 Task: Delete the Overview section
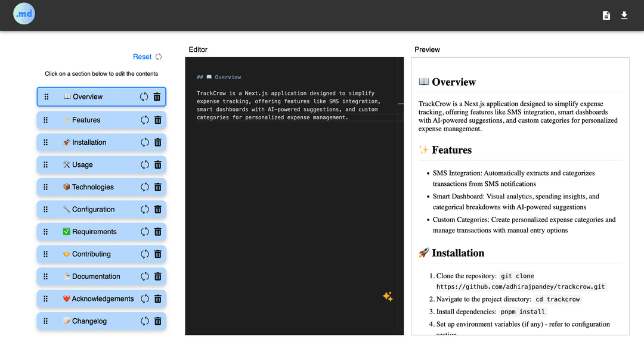click(157, 97)
